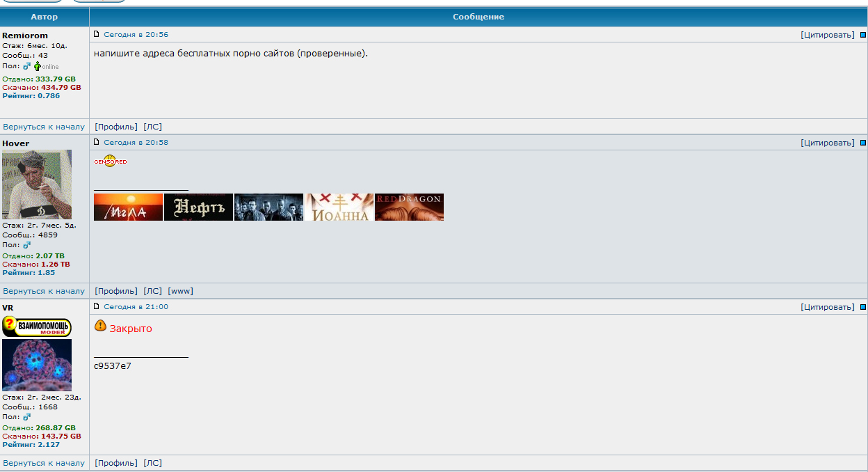Screen dimensions: 868x472
Task: Open Hover's Профиль link
Action: tap(116, 291)
